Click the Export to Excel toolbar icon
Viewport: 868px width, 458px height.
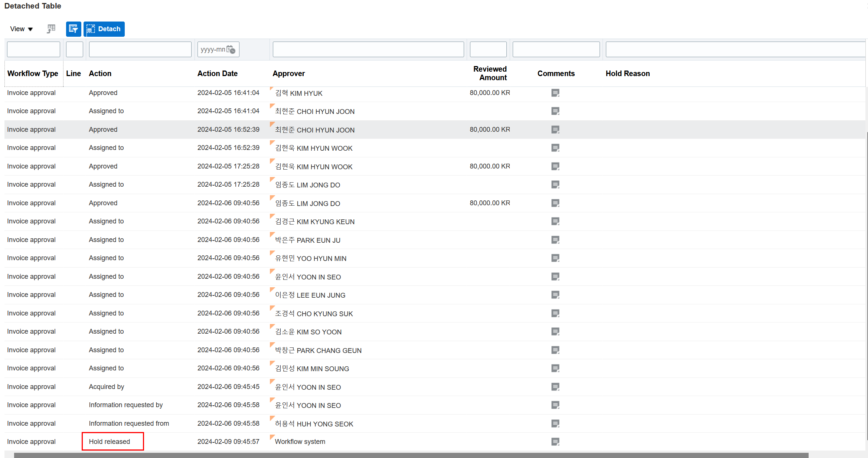tap(51, 28)
